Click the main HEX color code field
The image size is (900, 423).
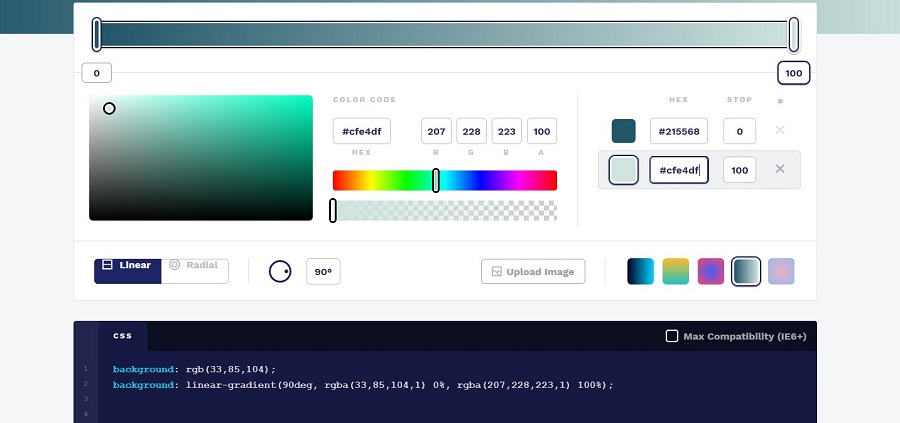(361, 131)
